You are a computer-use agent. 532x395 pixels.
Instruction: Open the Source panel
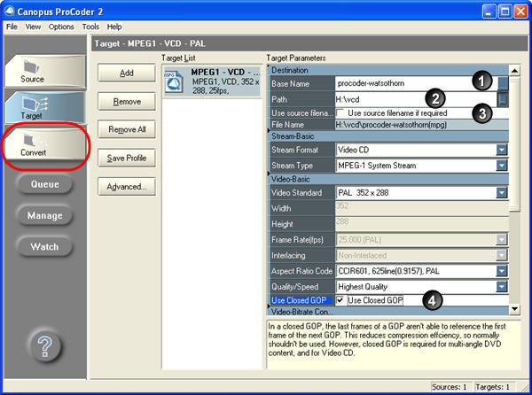coord(45,72)
